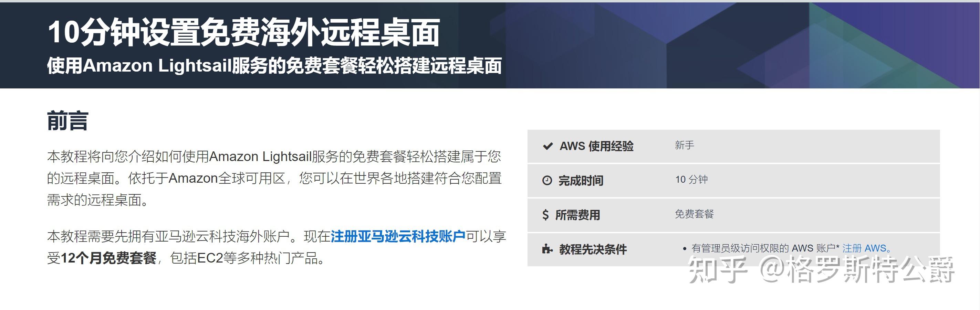Click the 完成时间 label
Image resolution: width=980 pixels, height=310 pixels.
[x=581, y=180]
